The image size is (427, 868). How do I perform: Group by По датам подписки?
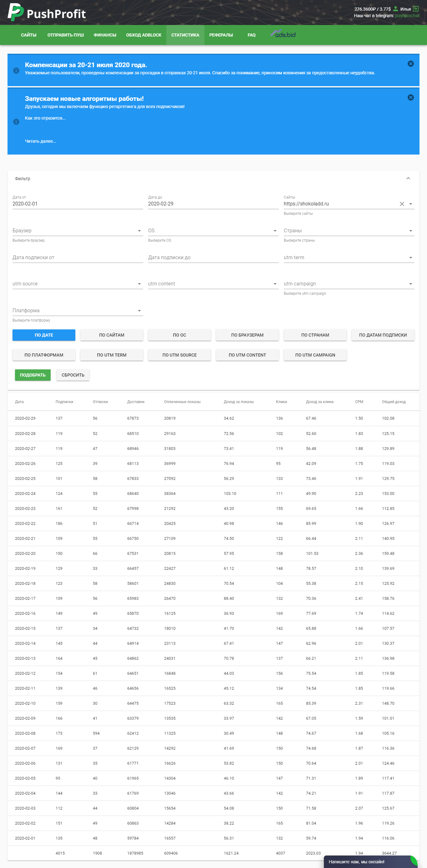click(x=383, y=335)
